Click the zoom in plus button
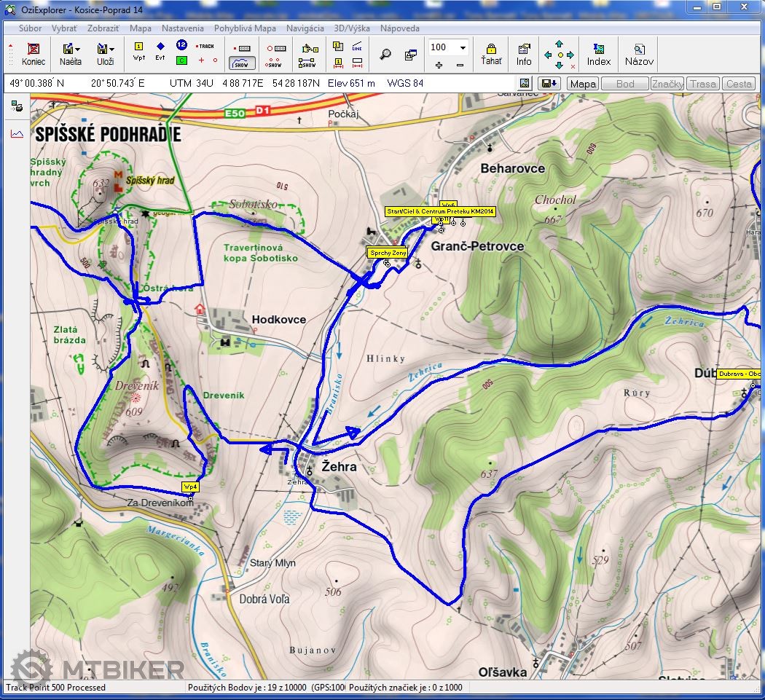 (x=439, y=65)
